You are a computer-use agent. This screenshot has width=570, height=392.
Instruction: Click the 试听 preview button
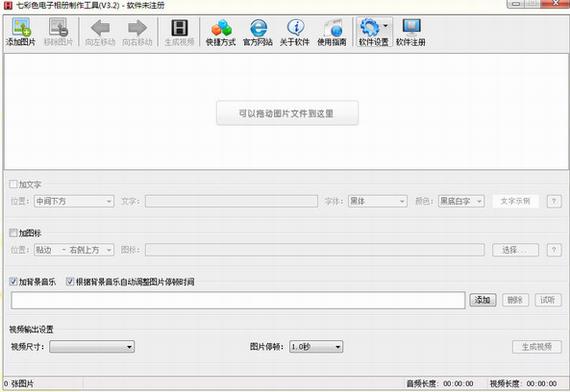coord(548,300)
